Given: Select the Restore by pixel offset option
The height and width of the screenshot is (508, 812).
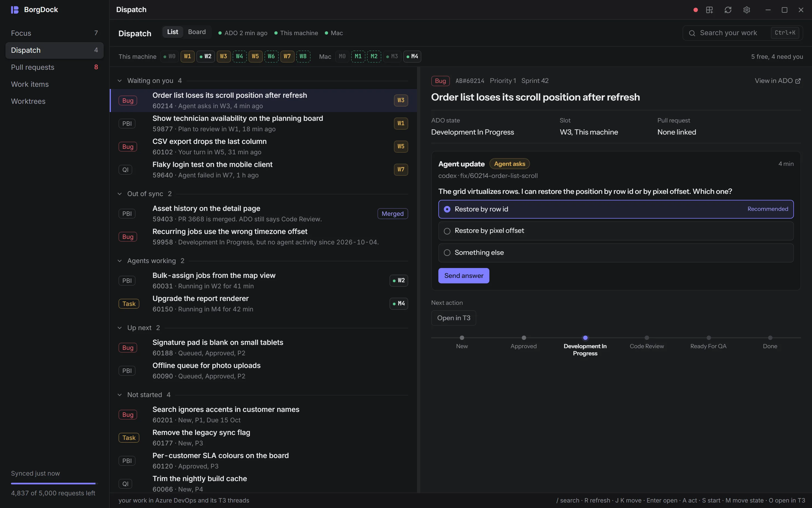Looking at the screenshot, I should pyautogui.click(x=616, y=231).
